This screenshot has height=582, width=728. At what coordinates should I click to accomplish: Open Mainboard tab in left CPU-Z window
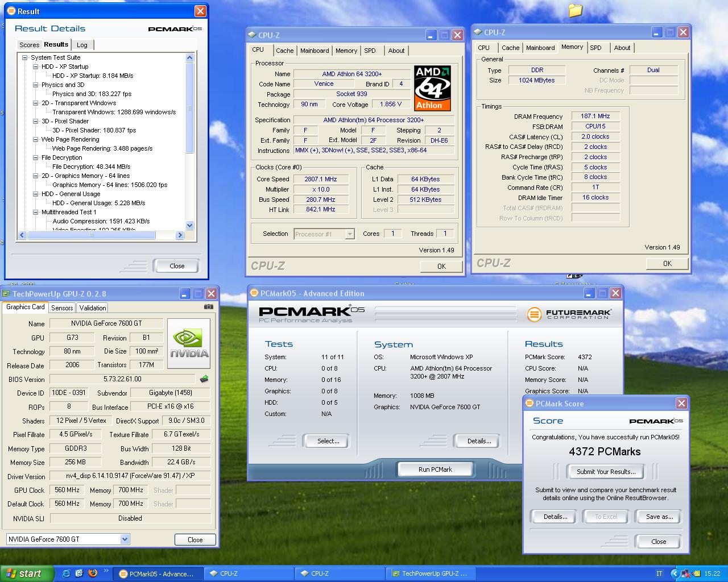tap(315, 51)
